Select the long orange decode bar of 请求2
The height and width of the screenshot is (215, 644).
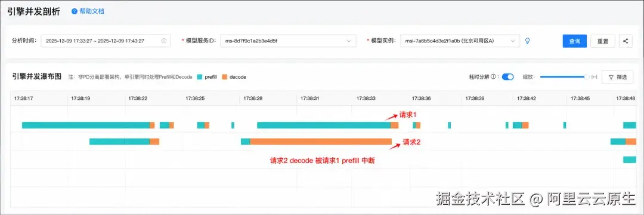pos(320,142)
